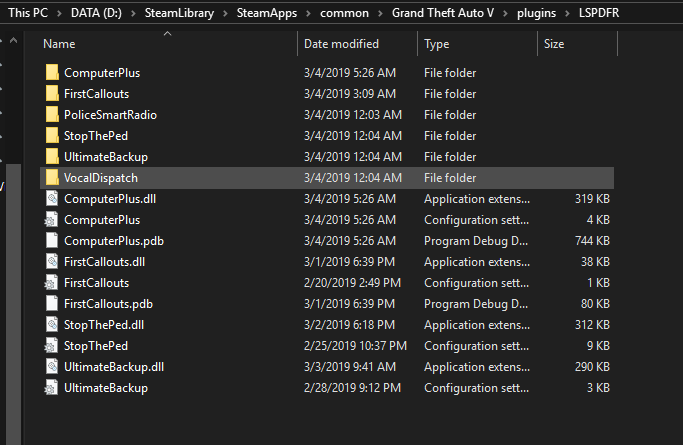Sort files by the Name column header
This screenshot has height=445, width=683.
pos(60,44)
